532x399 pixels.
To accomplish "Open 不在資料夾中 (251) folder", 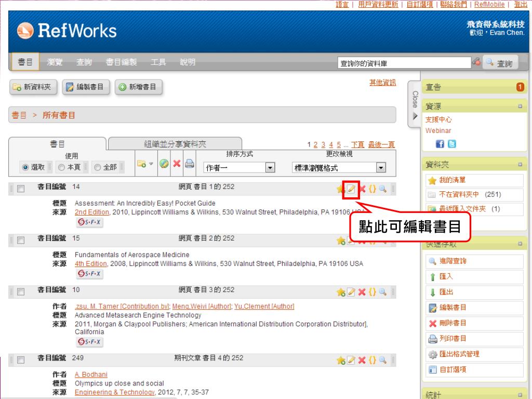I will tap(474, 194).
